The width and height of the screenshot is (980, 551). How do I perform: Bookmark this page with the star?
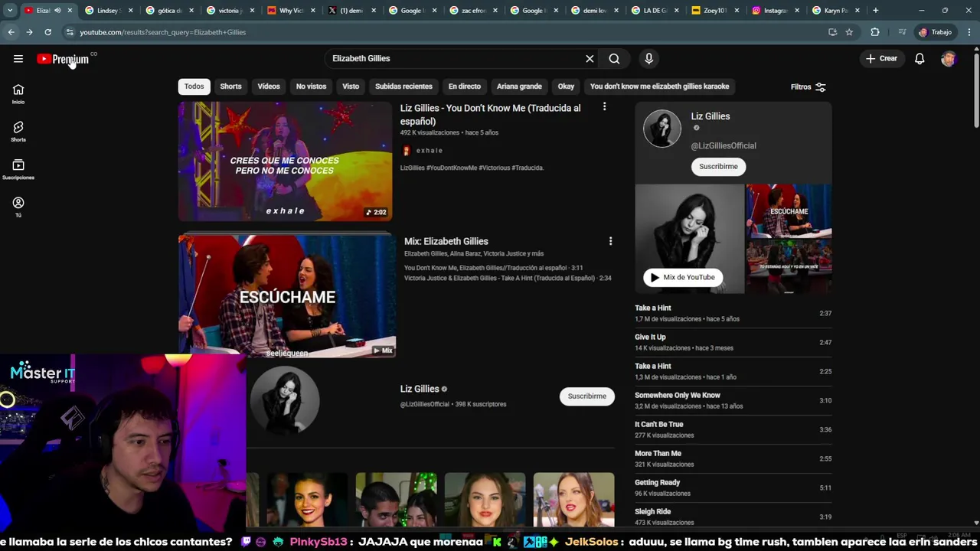[x=849, y=32]
